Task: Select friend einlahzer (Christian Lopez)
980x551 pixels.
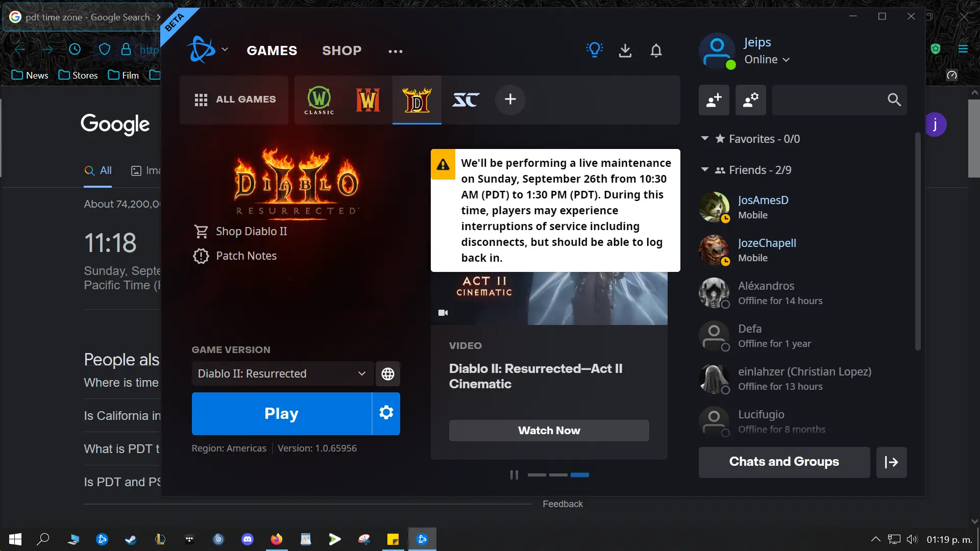Action: [804, 379]
